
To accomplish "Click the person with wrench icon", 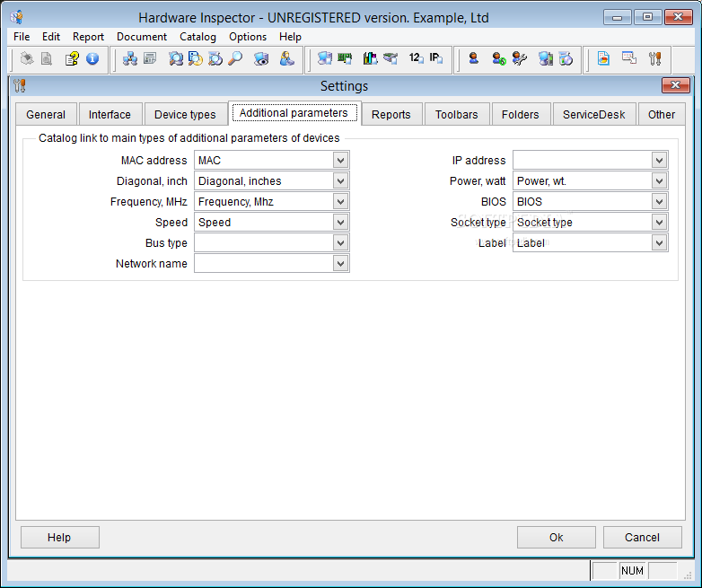I will 520,58.
